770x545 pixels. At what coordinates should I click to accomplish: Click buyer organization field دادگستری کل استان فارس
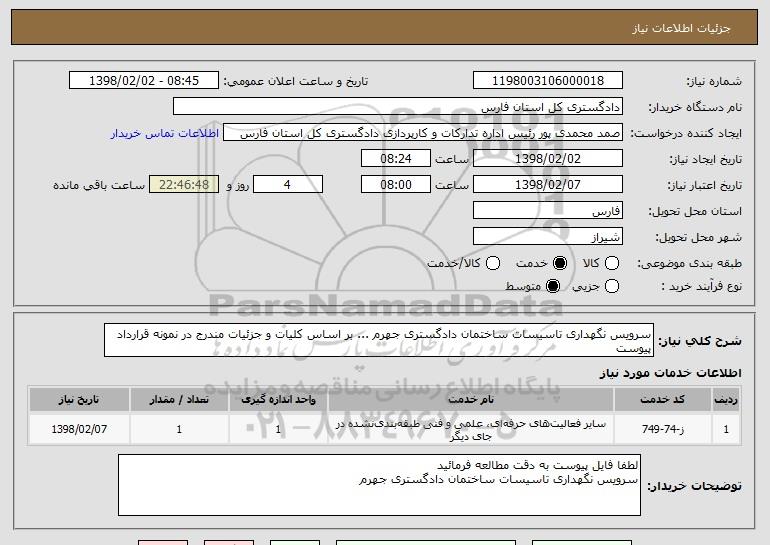[398, 107]
